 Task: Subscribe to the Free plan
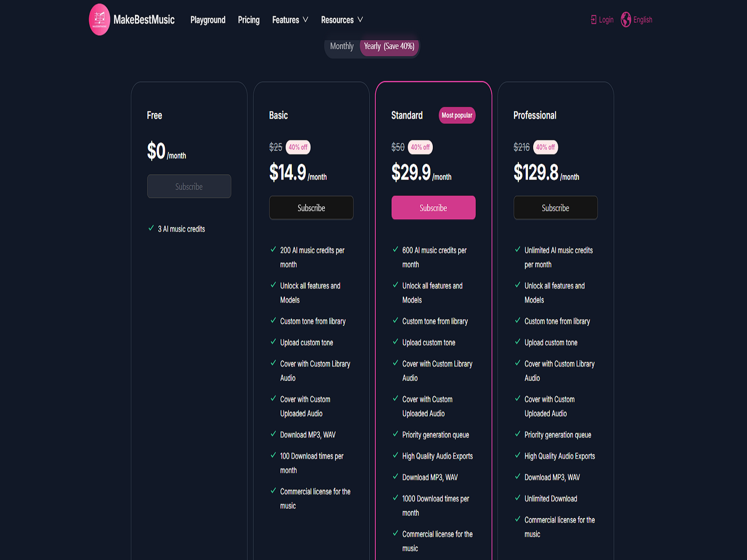[x=189, y=186]
